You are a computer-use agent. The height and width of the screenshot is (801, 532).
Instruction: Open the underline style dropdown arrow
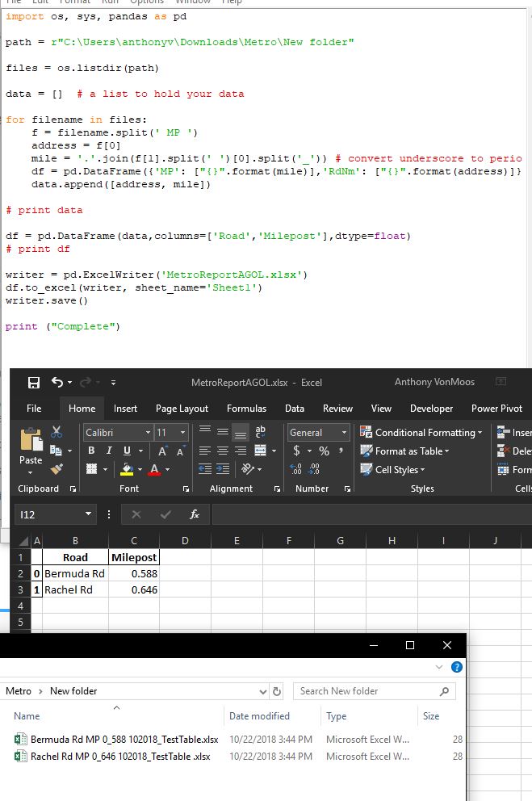point(140,451)
